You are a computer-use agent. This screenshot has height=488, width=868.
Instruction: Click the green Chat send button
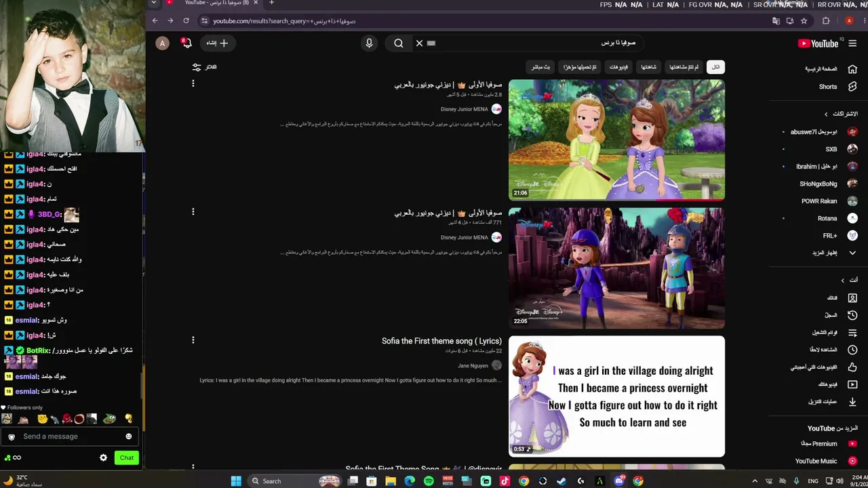(127, 458)
